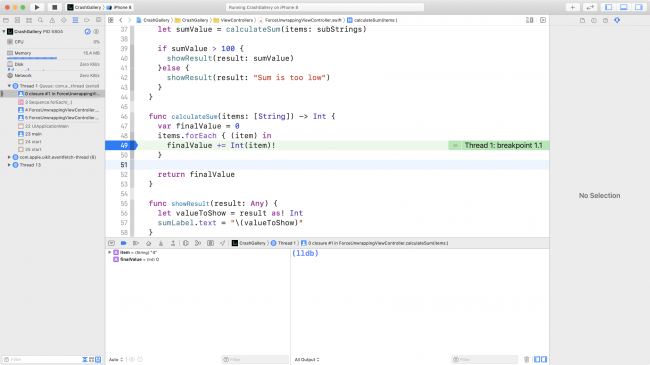The height and width of the screenshot is (365, 650).
Task: Select stack frame 23 main
Action: tap(52, 134)
